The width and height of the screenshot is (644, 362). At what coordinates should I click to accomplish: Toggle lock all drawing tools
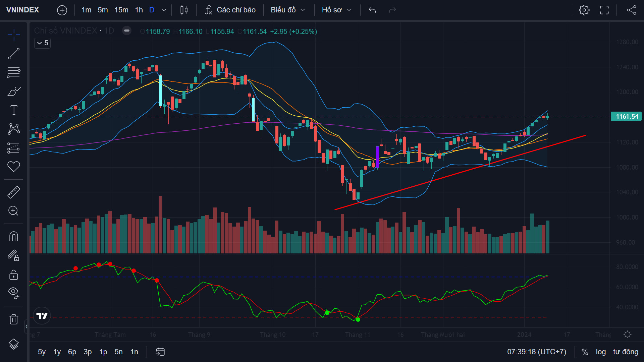pos(14,275)
